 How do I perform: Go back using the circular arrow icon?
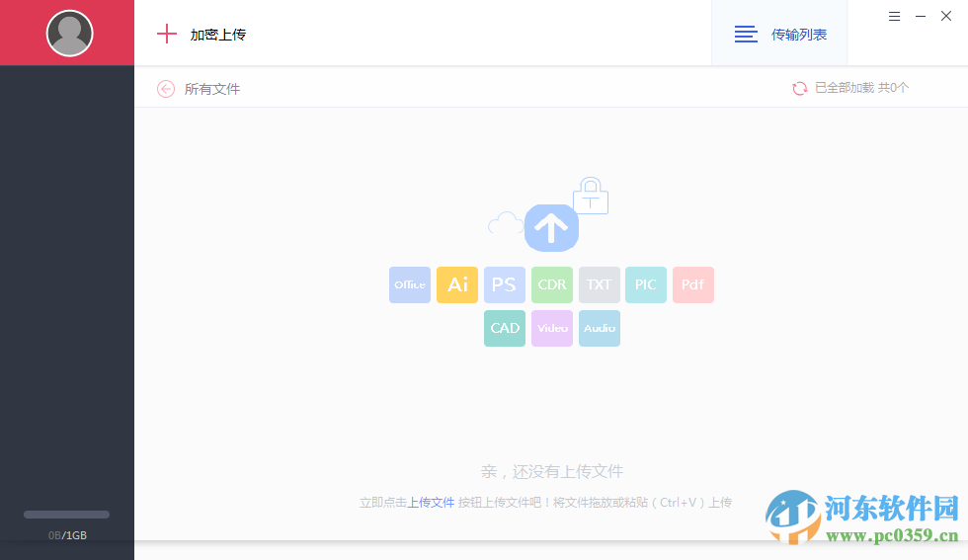[x=166, y=89]
